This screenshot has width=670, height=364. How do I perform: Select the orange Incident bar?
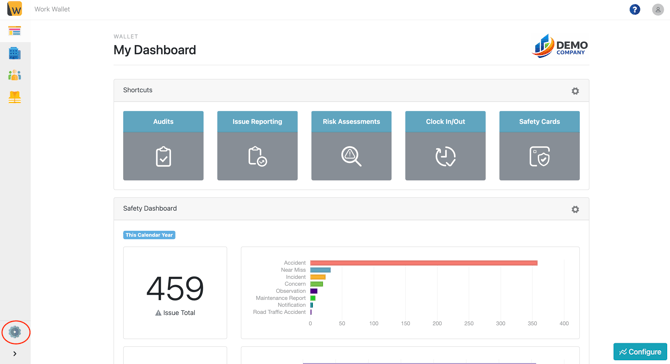coord(318,277)
